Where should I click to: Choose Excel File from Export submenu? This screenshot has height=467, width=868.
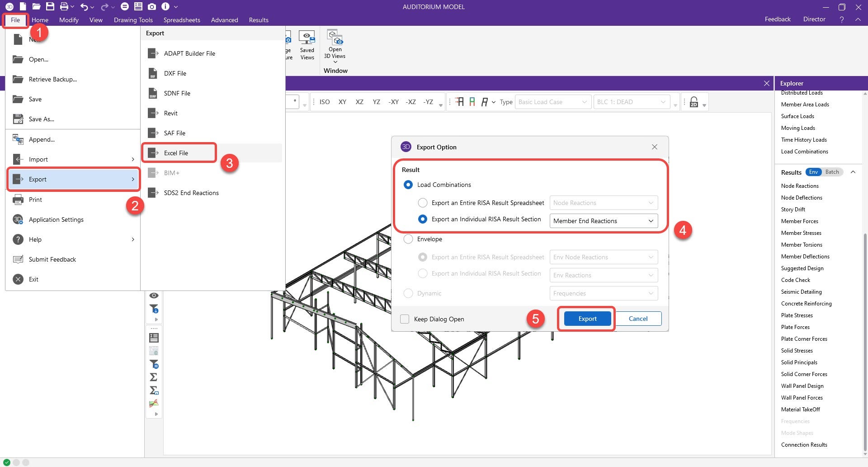coord(176,153)
